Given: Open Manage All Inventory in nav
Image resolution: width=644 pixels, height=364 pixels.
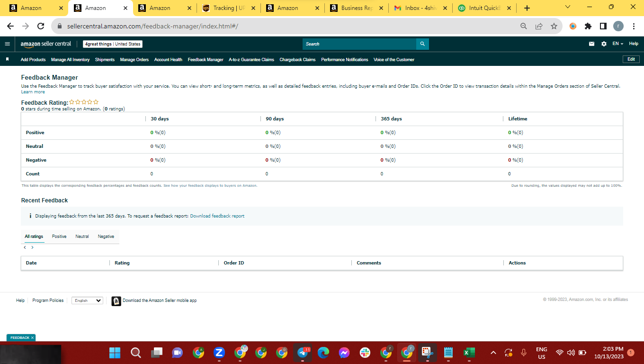Looking at the screenshot, I should coord(70,60).
